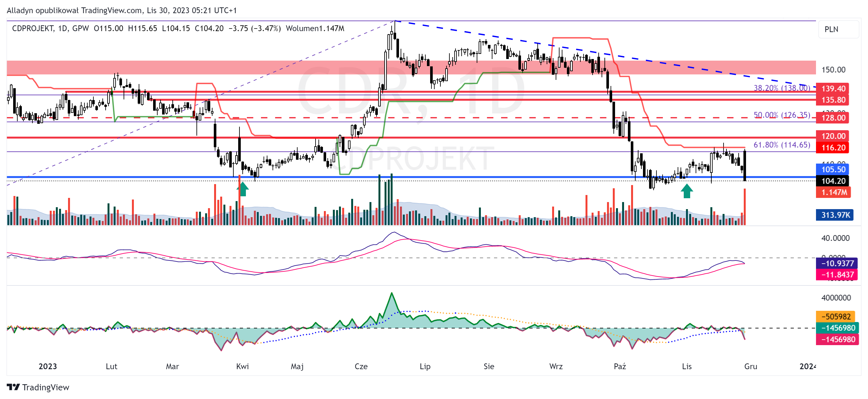Image resolution: width=868 pixels, height=399 pixels.
Task: Click the Maj month axis label
Action: [x=297, y=367]
